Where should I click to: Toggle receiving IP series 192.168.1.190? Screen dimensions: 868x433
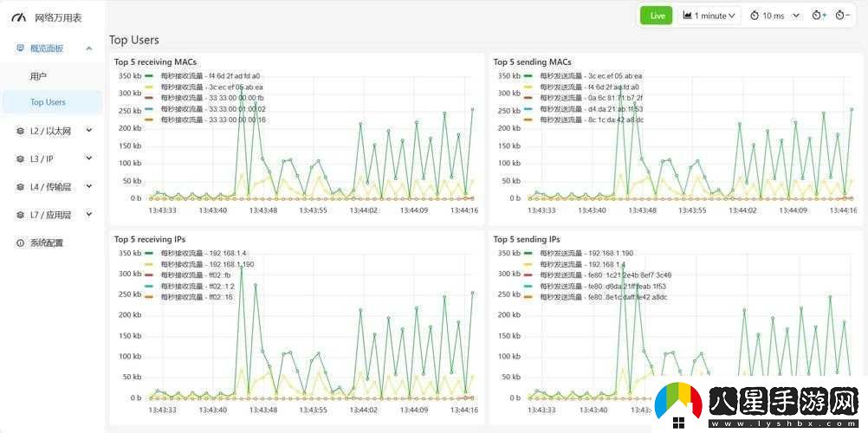[199, 264]
